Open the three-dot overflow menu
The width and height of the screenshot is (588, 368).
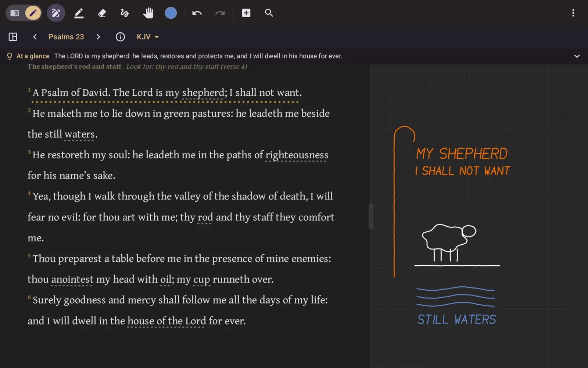(573, 13)
